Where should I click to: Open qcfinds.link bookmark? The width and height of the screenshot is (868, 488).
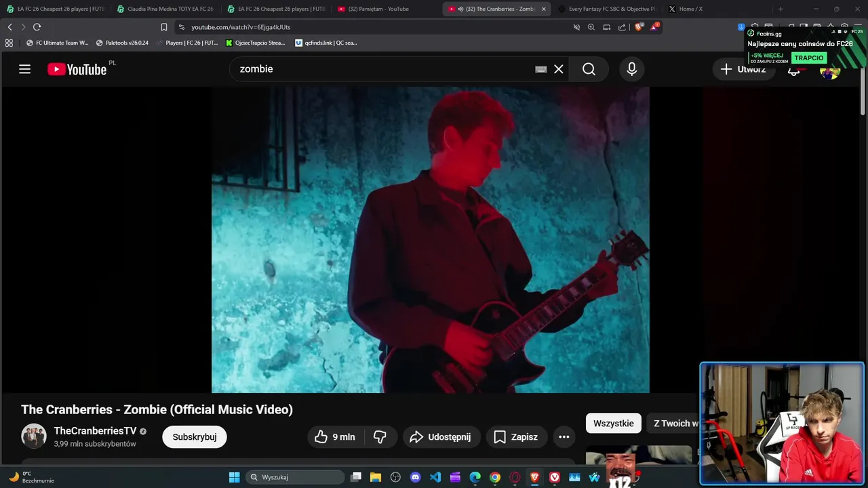coord(326,43)
